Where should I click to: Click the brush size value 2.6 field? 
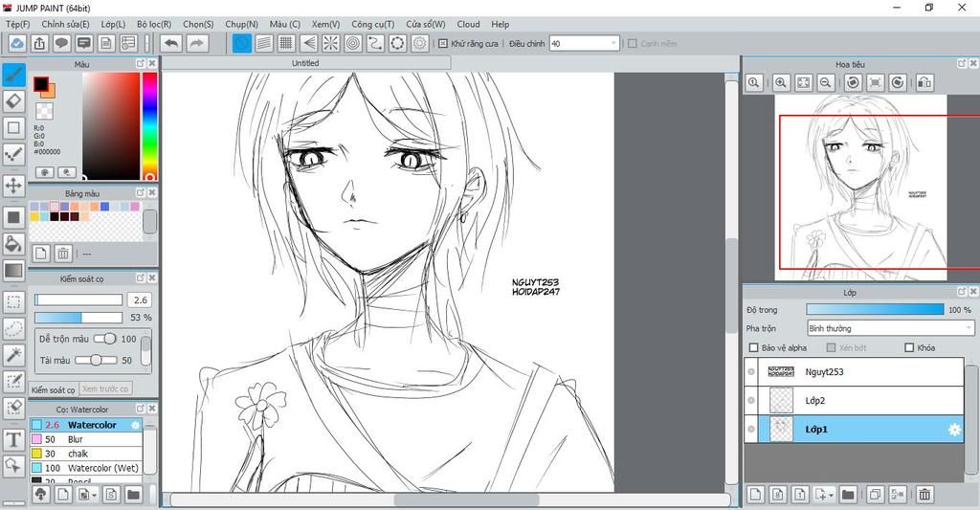point(140,300)
